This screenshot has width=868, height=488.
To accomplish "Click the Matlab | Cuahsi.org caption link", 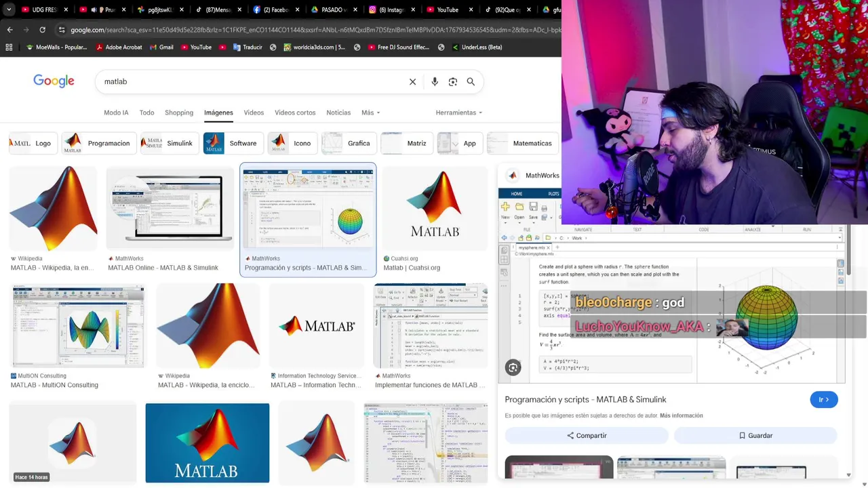I will 412,268.
